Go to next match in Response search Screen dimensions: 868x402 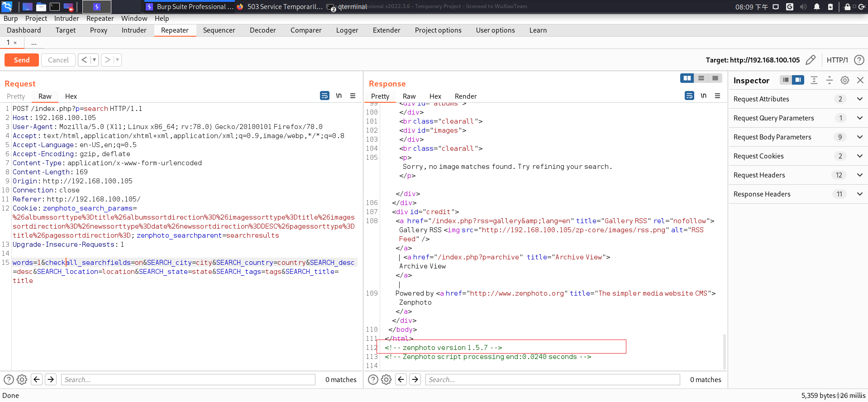[415, 379]
